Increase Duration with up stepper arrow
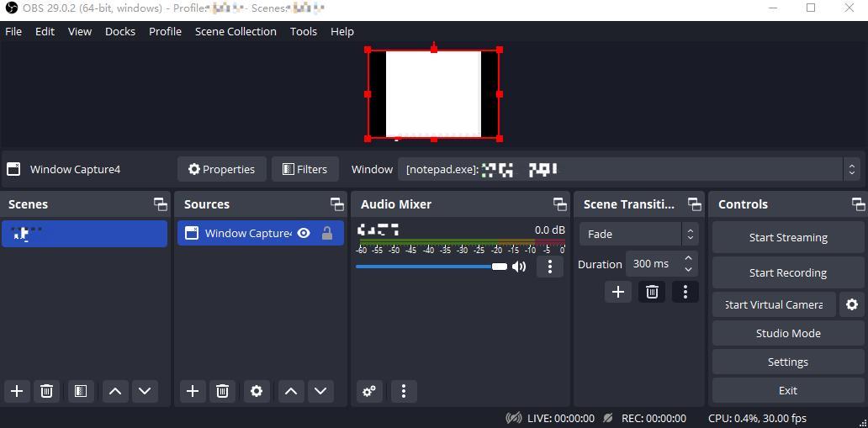 (688, 258)
